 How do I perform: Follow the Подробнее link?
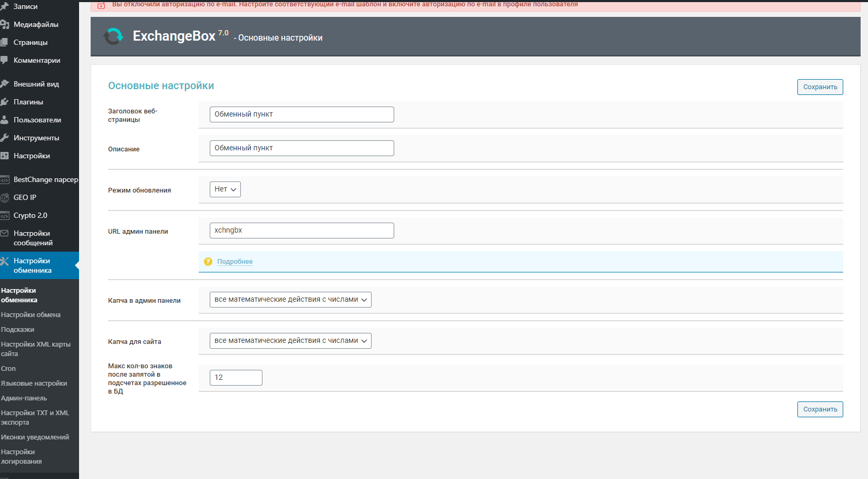coord(235,262)
